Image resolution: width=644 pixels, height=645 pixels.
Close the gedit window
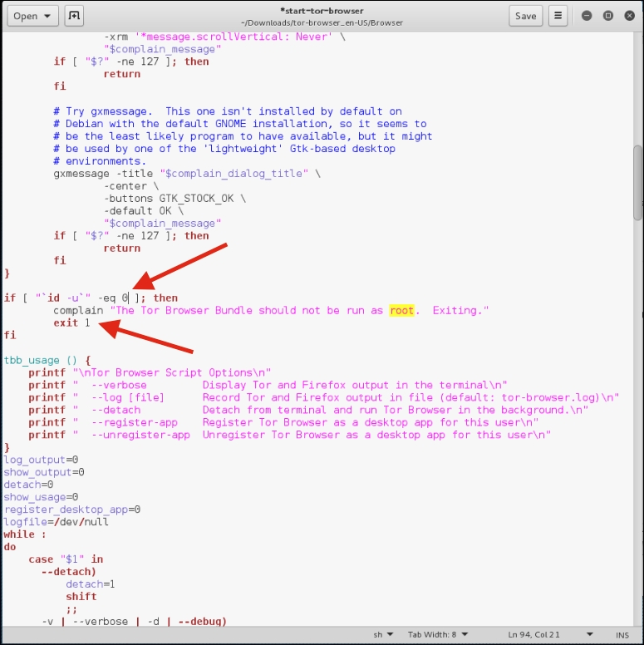[629, 16]
